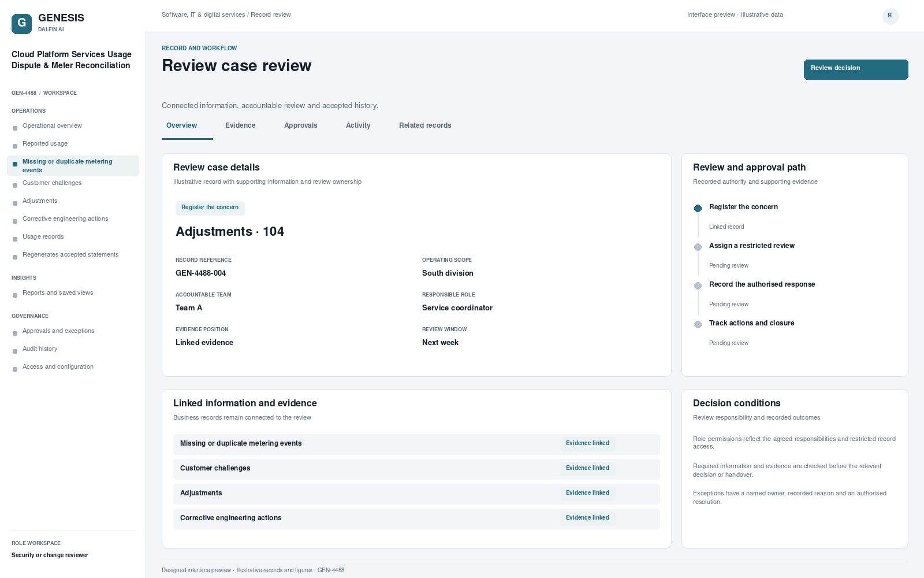Click record reference GEN-4488-004
This screenshot has width=924, height=578.
point(200,273)
